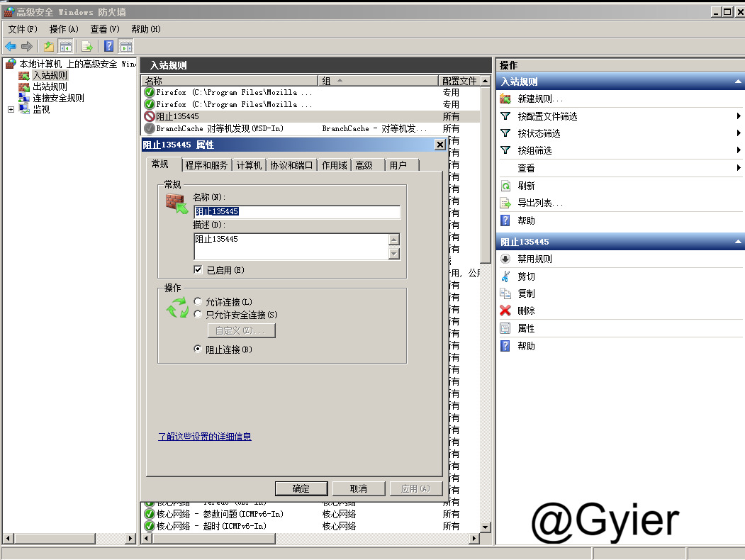Click the Cut scissors icon
The width and height of the screenshot is (745, 560).
pyautogui.click(x=505, y=276)
